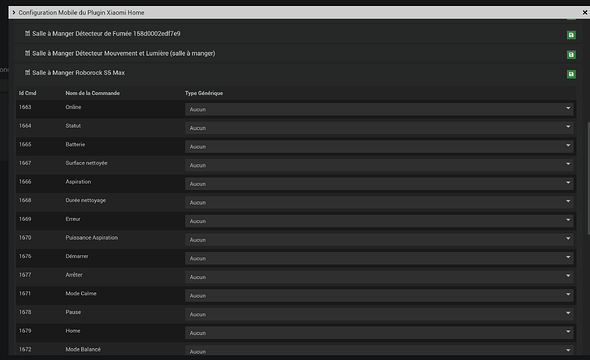590x360 pixels.
Task: Click the dialog's vertical scrollbar
Action: click(x=588, y=178)
